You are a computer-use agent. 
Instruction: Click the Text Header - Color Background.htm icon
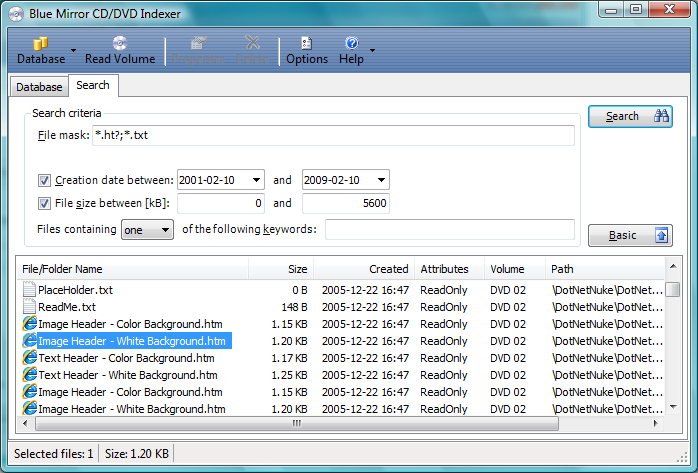(29, 357)
